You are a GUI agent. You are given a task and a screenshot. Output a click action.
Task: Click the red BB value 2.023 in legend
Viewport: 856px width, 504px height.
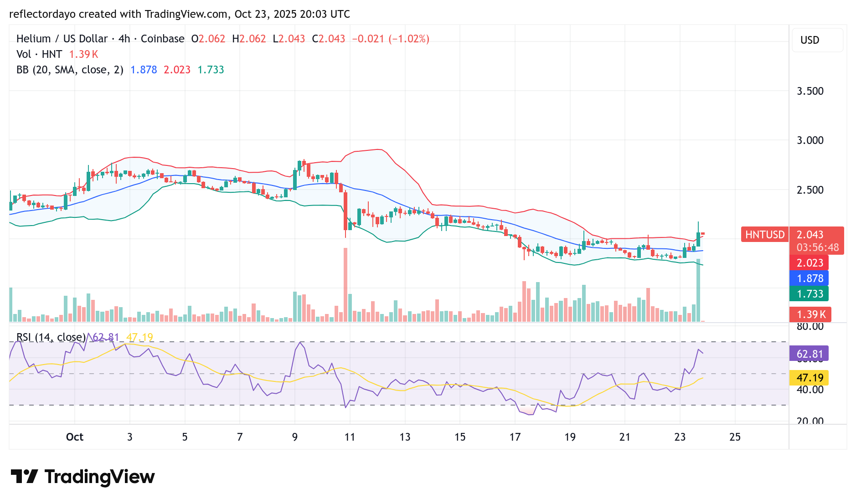coord(177,70)
